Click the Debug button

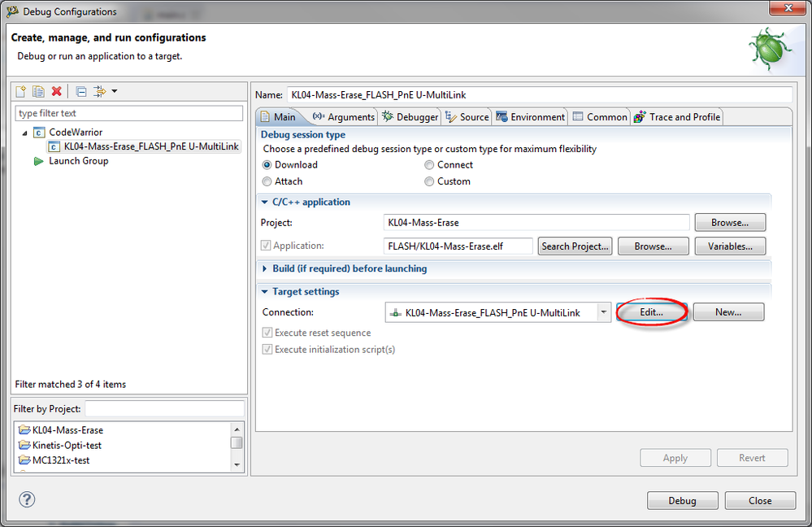coord(683,501)
